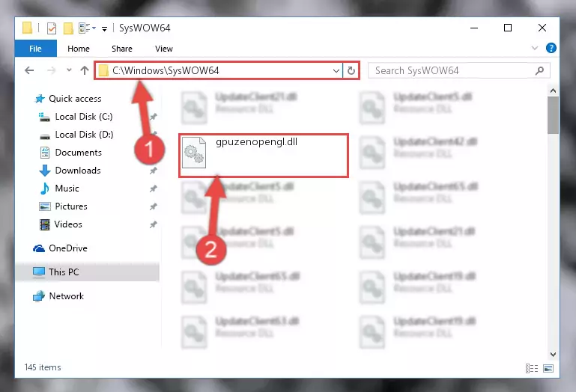Screen dimensions: 576x392
Task: Open Downloads in the sidebar
Action: tap(77, 171)
